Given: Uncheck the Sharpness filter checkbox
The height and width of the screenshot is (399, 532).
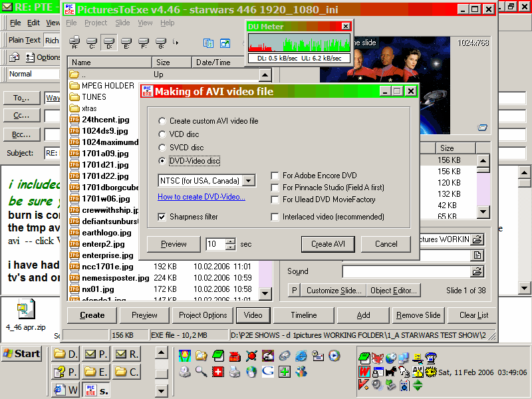Looking at the screenshot, I should tap(162, 217).
